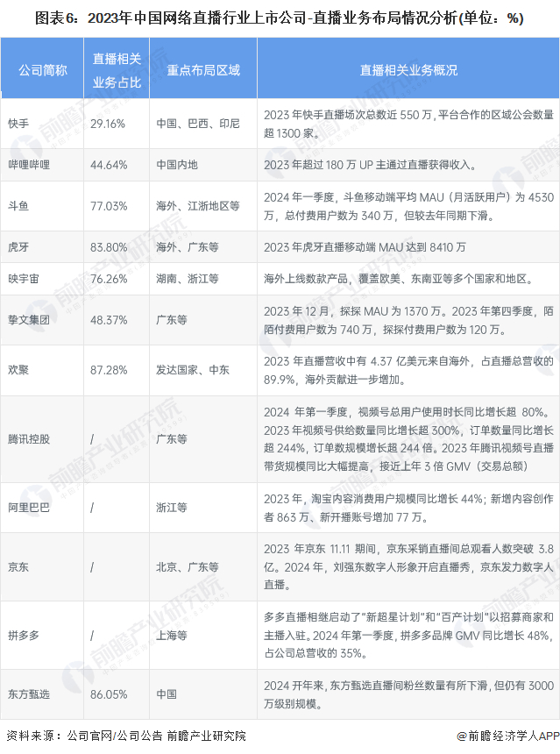
Task: Click the 斗鱼 MAU description text
Action: (x=408, y=206)
